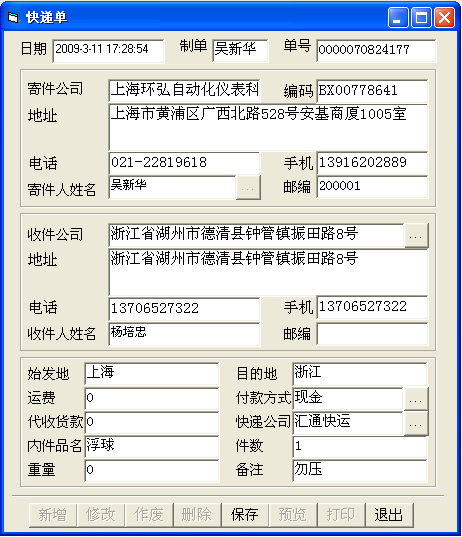Focus the 运费 amount field
462x537 pixels.
(x=151, y=399)
